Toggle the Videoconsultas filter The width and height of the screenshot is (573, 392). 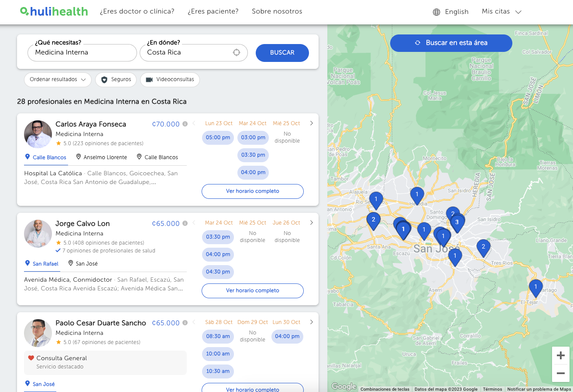coord(170,80)
